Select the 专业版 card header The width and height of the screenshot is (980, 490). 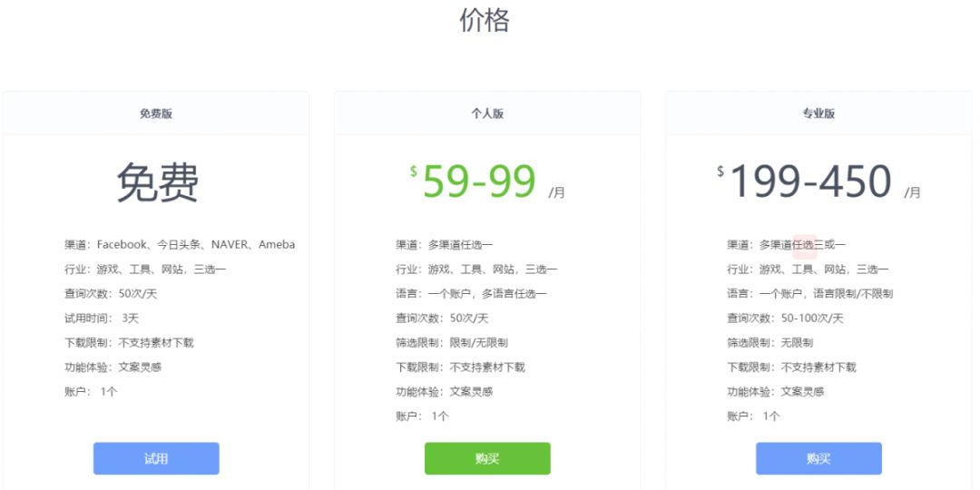point(818,113)
